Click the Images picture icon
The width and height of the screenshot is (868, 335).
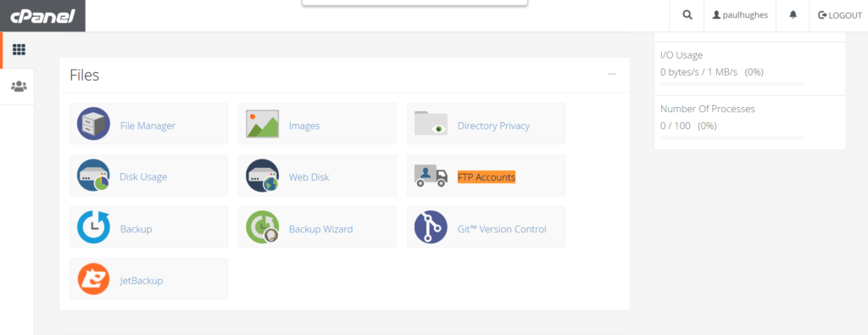(x=263, y=124)
